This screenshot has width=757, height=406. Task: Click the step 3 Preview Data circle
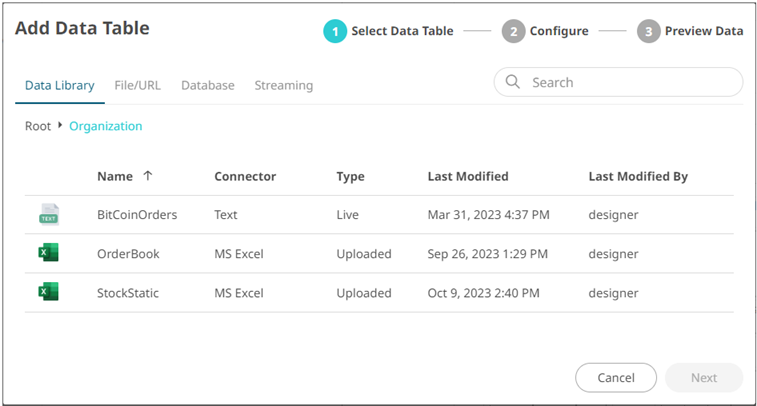coord(648,31)
